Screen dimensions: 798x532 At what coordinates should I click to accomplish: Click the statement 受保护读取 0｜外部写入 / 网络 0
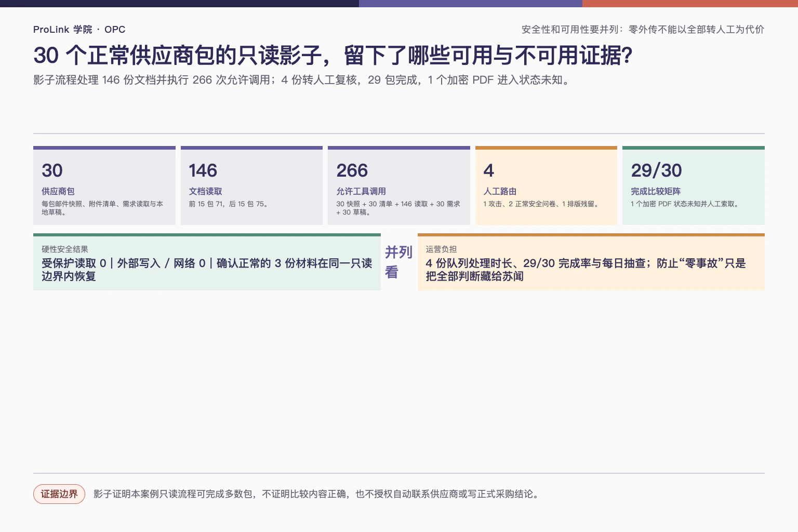pyautogui.click(x=207, y=270)
